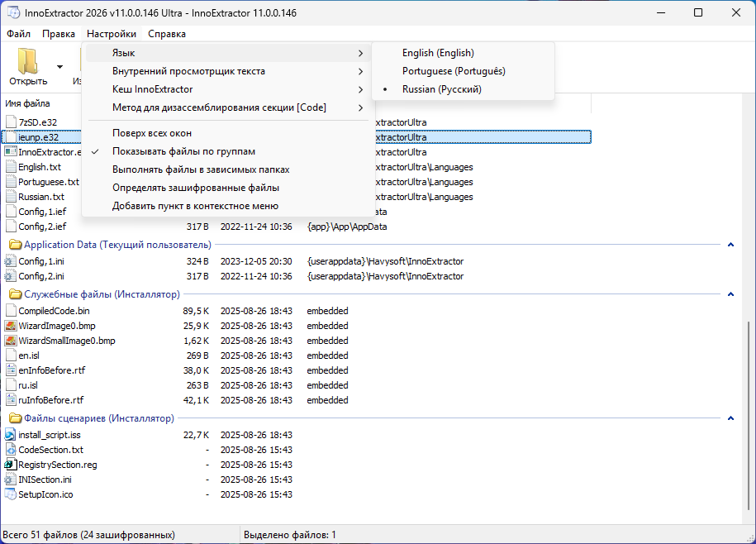Enable 'Поверх всех окон' option
This screenshot has height=544, width=756.
(228, 133)
